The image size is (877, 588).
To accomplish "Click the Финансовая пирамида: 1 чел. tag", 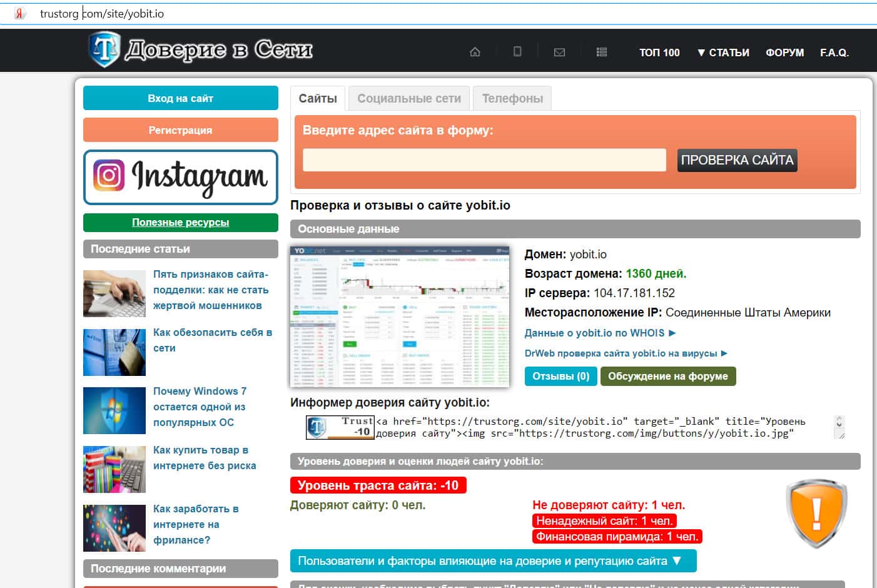I will click(617, 536).
